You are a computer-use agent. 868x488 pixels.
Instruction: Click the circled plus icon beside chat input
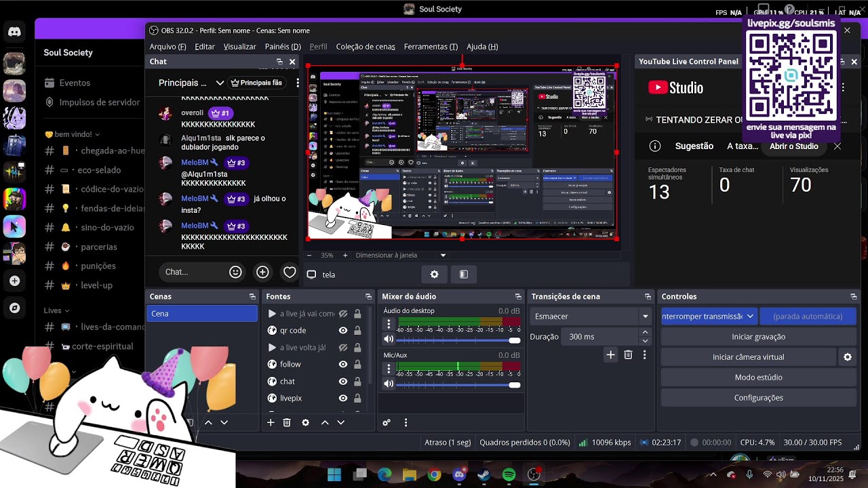point(262,272)
